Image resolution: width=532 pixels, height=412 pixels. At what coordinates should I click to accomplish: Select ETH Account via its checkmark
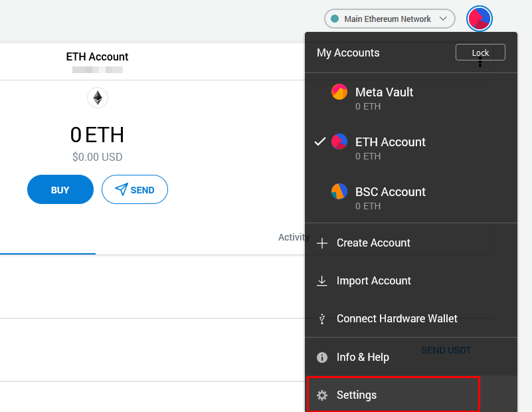(320, 141)
